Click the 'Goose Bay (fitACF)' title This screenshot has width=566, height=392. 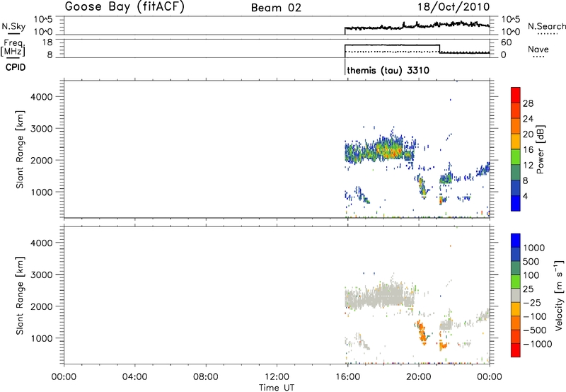125,7
